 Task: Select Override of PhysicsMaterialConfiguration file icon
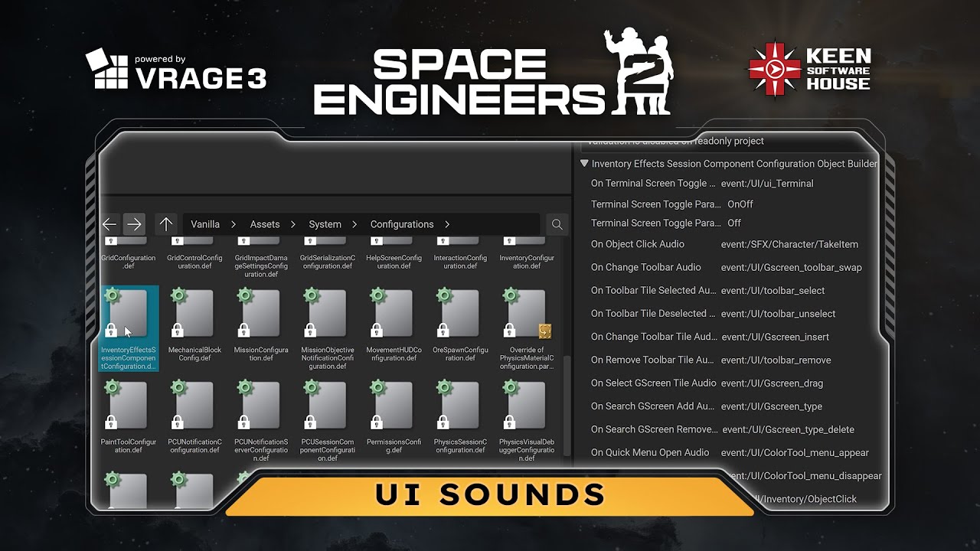coord(525,314)
